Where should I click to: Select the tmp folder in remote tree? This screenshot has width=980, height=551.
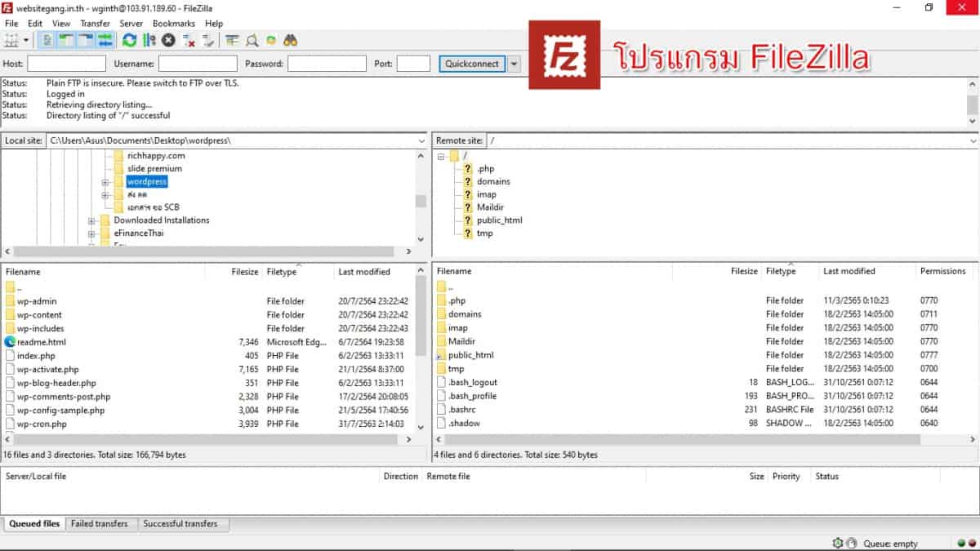coord(484,233)
